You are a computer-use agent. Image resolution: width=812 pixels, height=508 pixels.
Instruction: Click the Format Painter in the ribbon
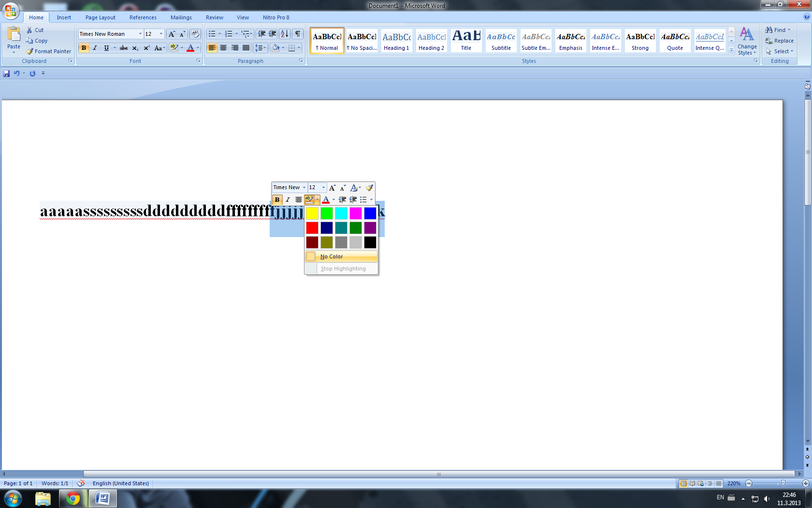(x=48, y=51)
